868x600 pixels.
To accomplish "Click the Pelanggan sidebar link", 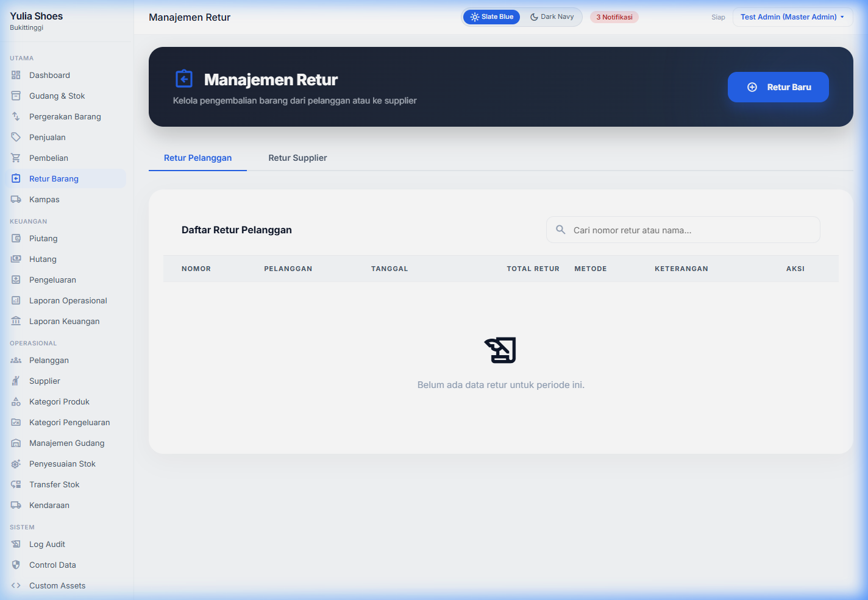I will [x=65, y=360].
